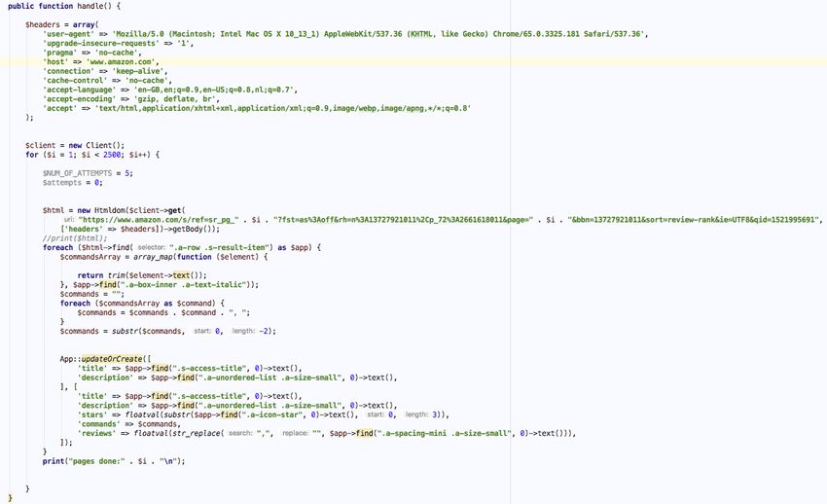This screenshot has height=504, width=827.
Task: Place cursor on '$headers = array(' line
Action: (x=61, y=24)
